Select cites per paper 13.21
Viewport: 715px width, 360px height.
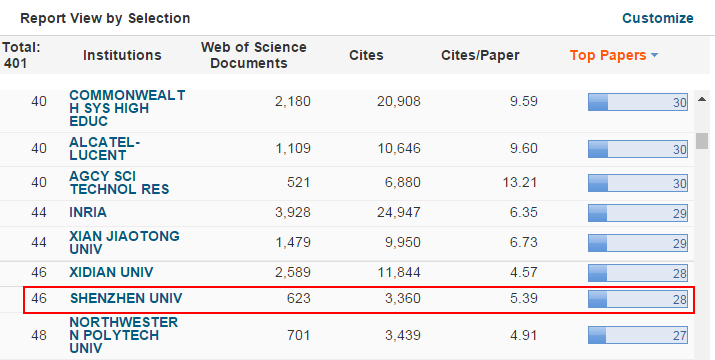(520, 183)
